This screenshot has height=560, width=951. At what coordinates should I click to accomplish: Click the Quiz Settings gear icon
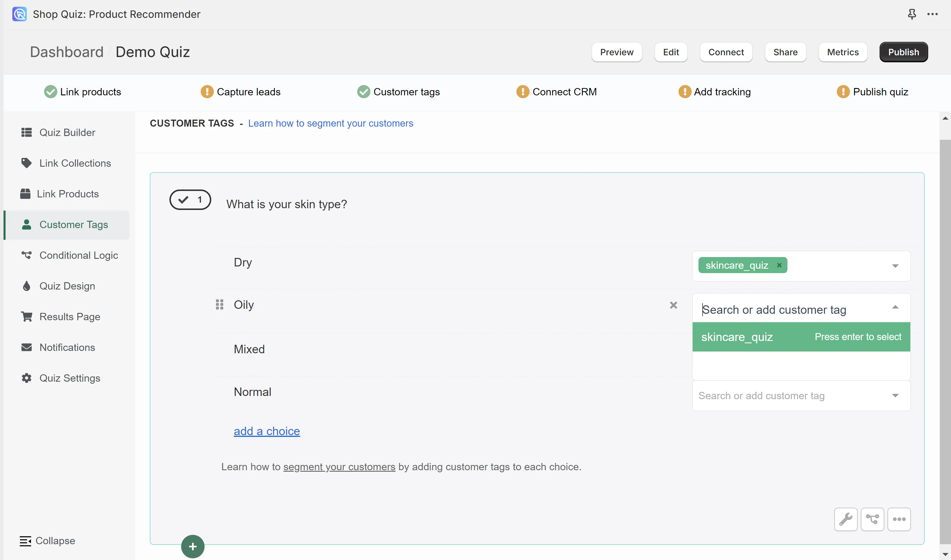[x=26, y=378]
